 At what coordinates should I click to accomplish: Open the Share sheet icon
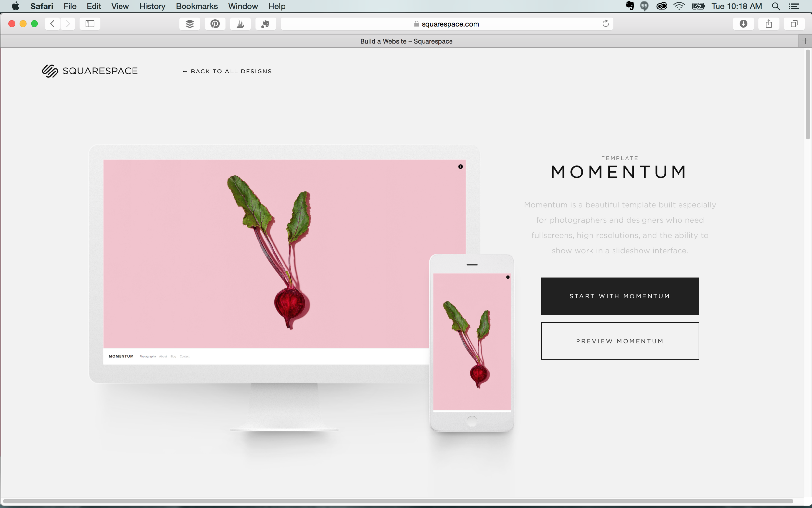769,23
